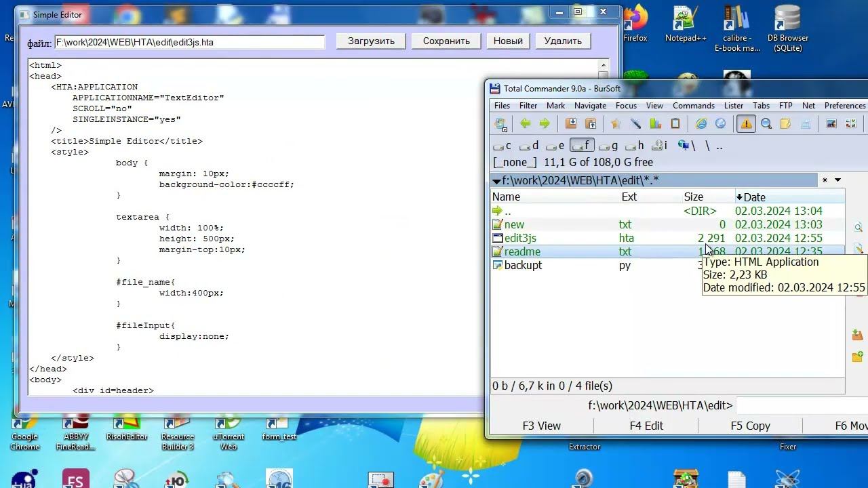
Task: Click the Удалить button in Simple Editor
Action: tap(563, 41)
